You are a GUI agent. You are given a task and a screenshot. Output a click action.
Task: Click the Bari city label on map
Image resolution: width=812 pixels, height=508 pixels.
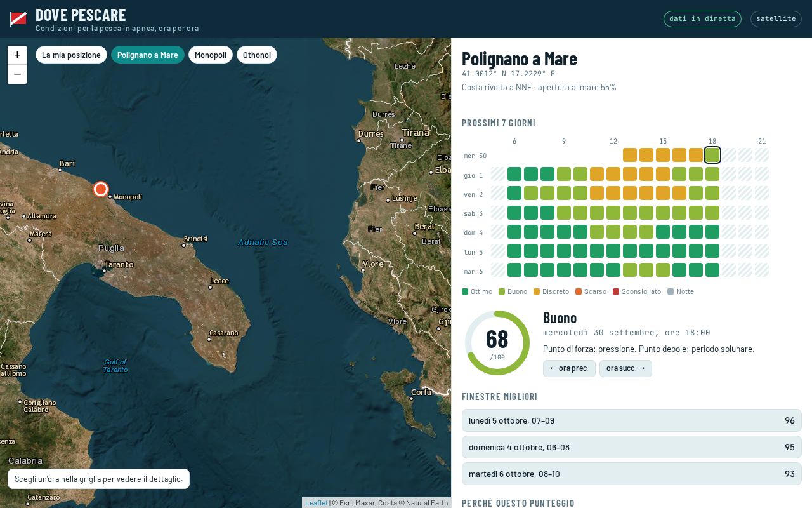(67, 164)
